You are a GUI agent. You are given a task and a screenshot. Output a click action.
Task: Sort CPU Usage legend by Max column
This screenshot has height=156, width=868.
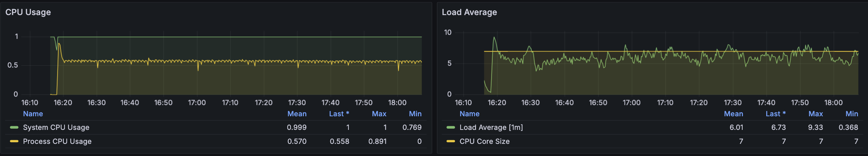pyautogui.click(x=379, y=114)
